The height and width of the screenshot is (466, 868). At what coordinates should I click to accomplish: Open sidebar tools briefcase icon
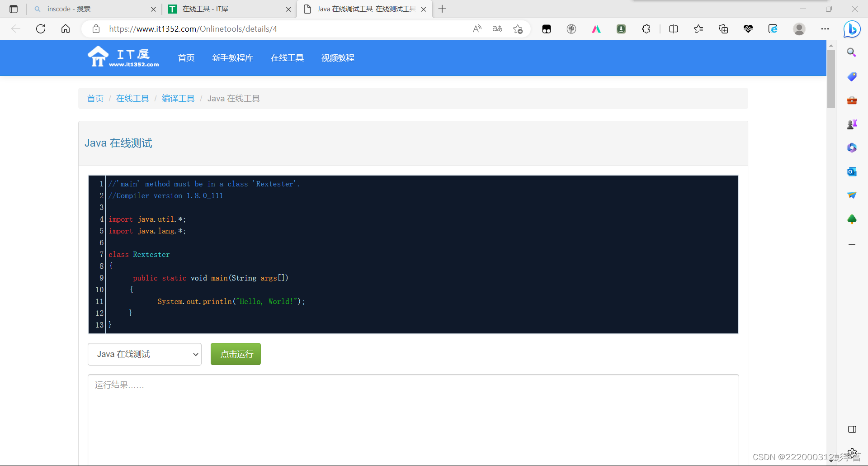852,100
